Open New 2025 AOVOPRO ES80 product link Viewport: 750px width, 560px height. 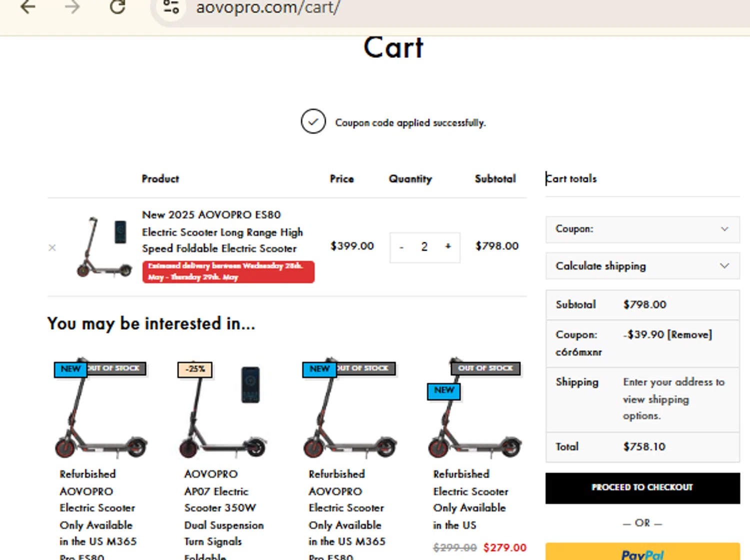222,231
